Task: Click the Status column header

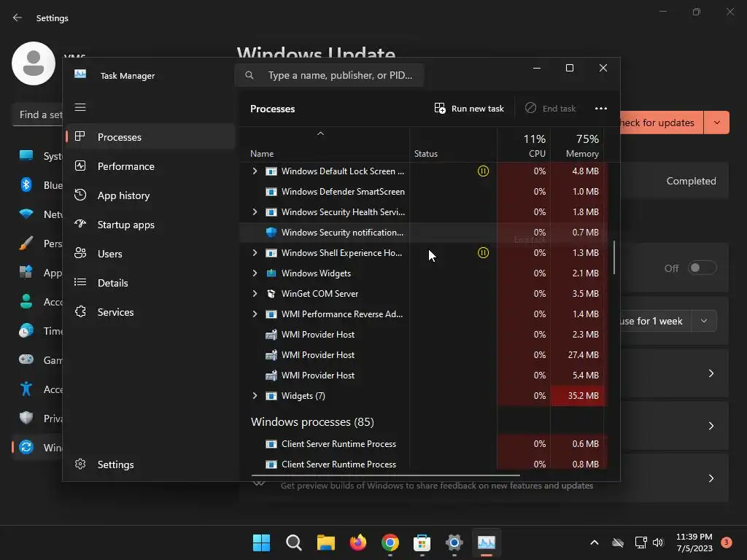Action: click(453, 145)
